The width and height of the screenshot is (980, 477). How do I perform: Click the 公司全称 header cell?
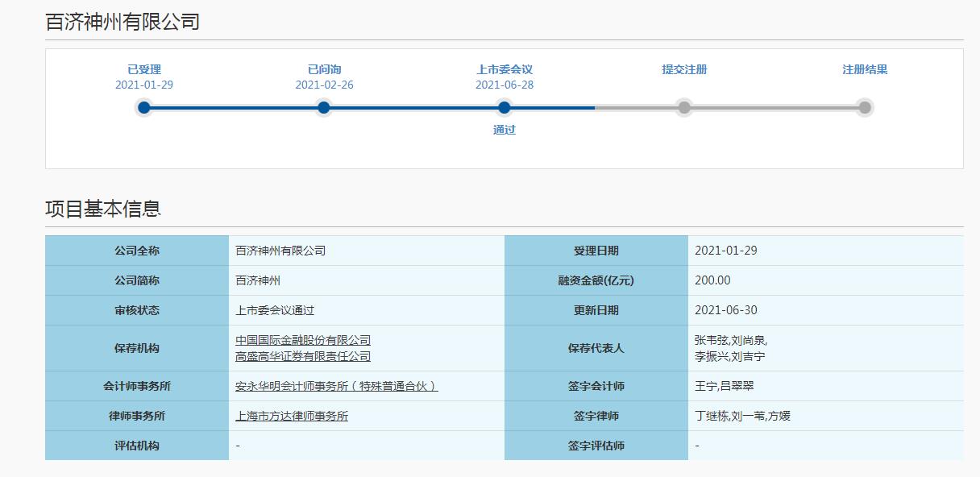[137, 251]
